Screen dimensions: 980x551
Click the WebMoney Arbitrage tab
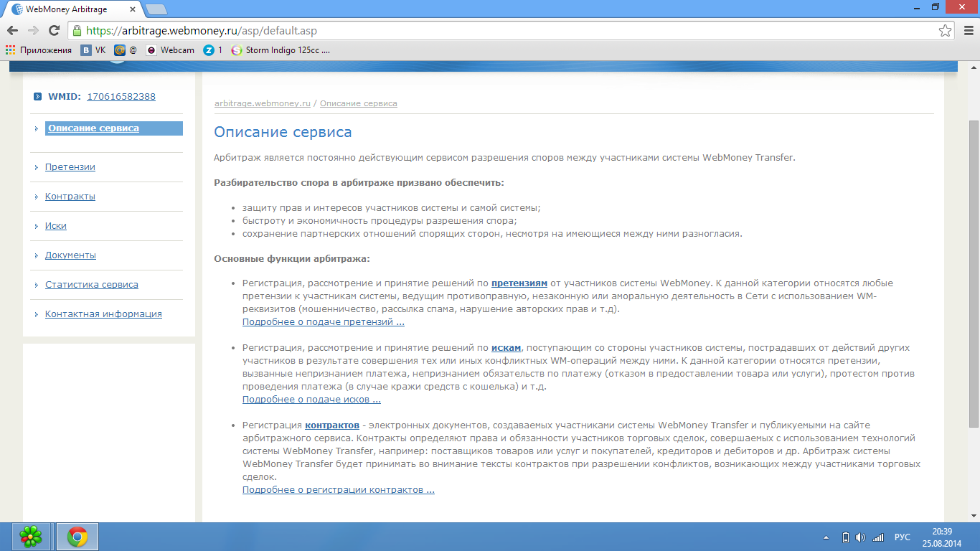click(x=72, y=10)
